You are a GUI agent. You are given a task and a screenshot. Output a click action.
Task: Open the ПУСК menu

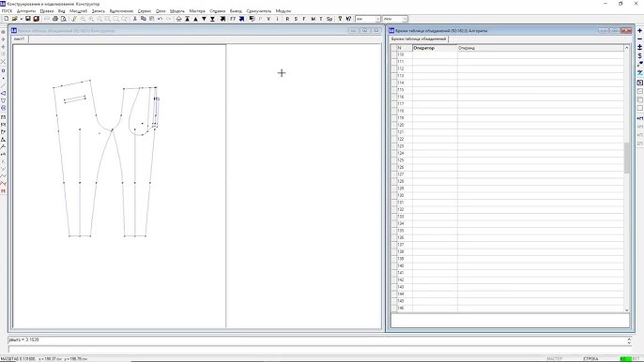click(7, 11)
